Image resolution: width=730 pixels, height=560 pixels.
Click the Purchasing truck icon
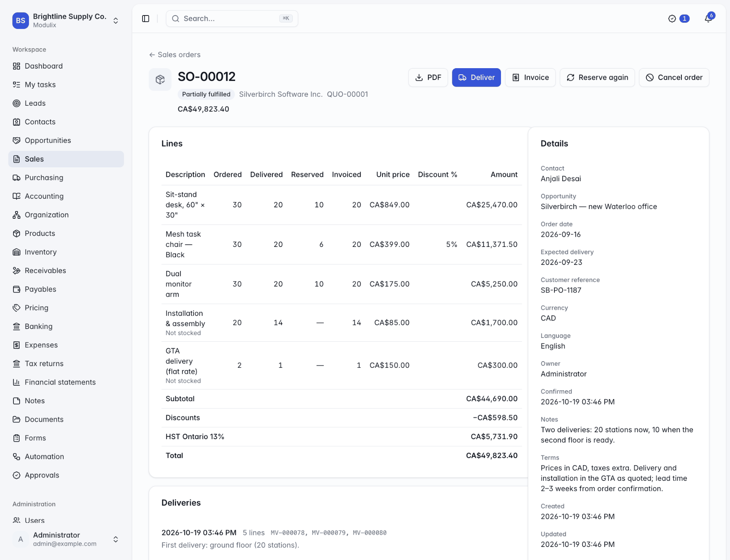click(x=16, y=178)
